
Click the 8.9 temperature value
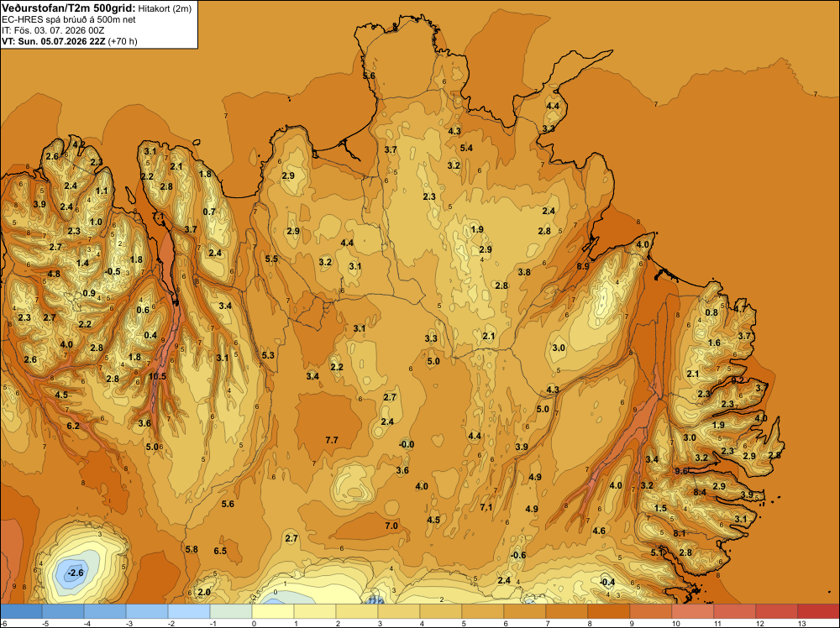click(x=583, y=266)
